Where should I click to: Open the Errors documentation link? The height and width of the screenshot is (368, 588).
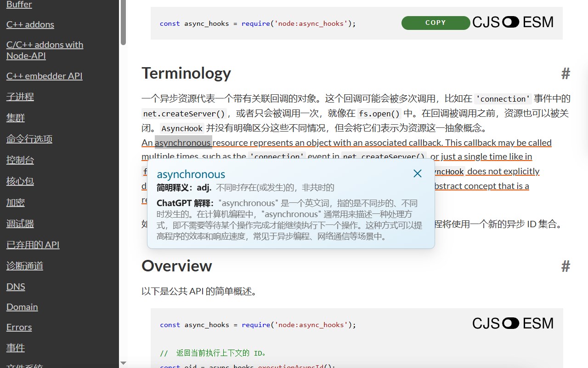coord(19,327)
